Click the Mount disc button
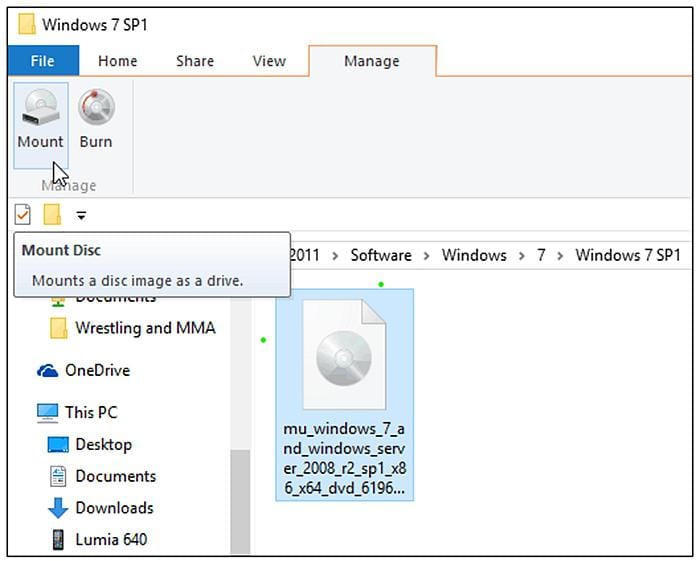The width and height of the screenshot is (700, 561). (x=41, y=125)
